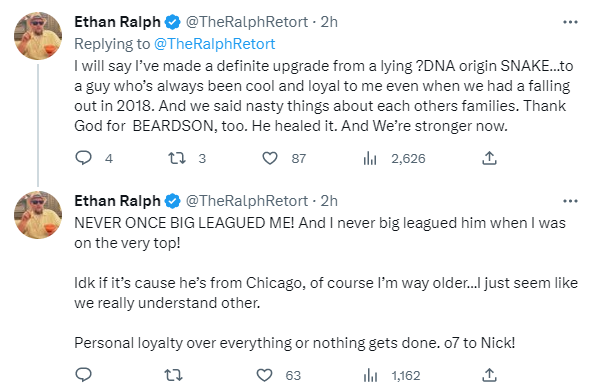Retweet the first tweet about BEARDSON

point(176,158)
